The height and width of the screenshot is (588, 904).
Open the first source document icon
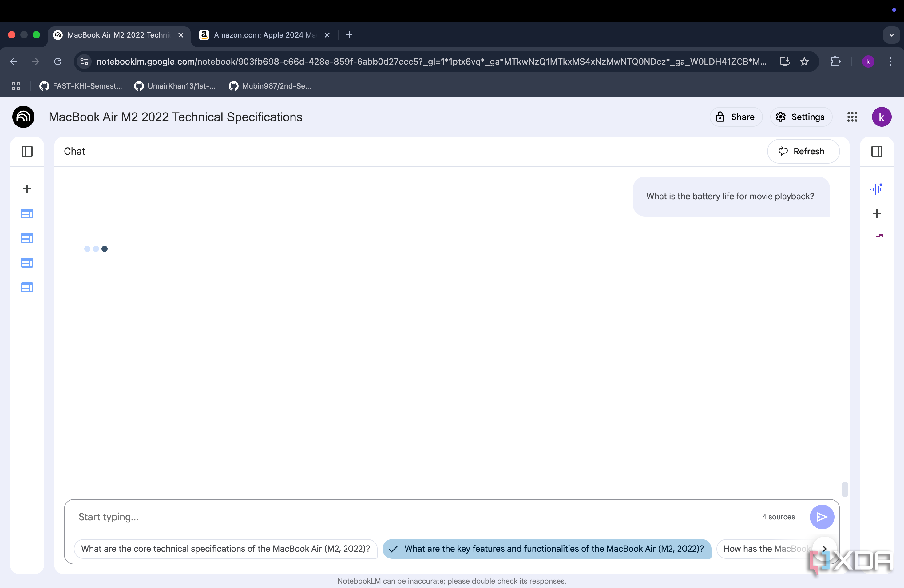click(27, 213)
